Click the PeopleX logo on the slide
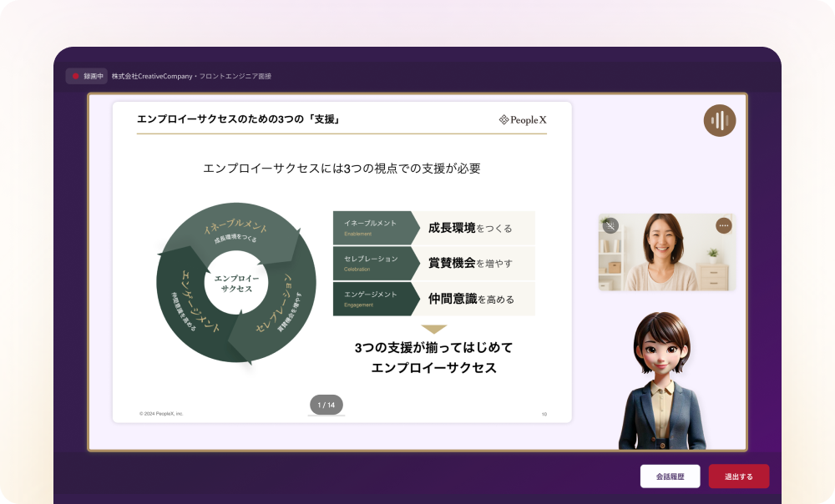Viewport: 835px width, 504px height. (523, 120)
